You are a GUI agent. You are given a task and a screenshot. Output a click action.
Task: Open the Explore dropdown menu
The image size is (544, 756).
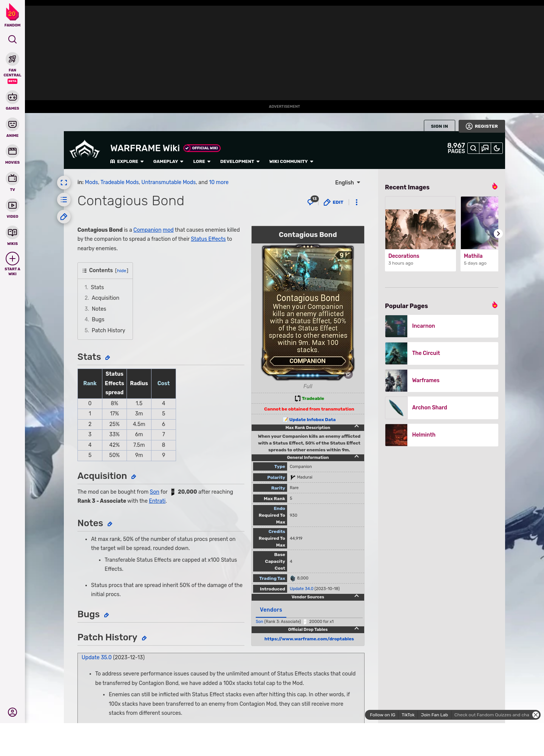(127, 161)
